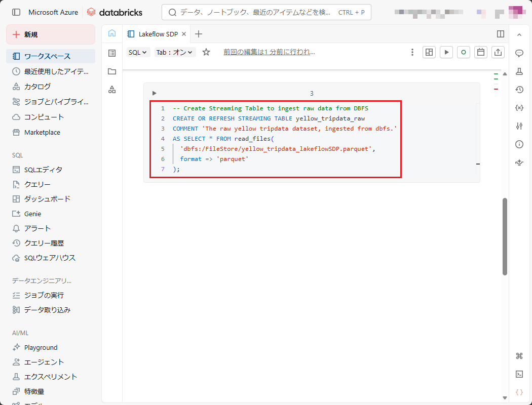This screenshot has width=532, height=405.
Task: Click the share notebook icon
Action: [x=498, y=52]
